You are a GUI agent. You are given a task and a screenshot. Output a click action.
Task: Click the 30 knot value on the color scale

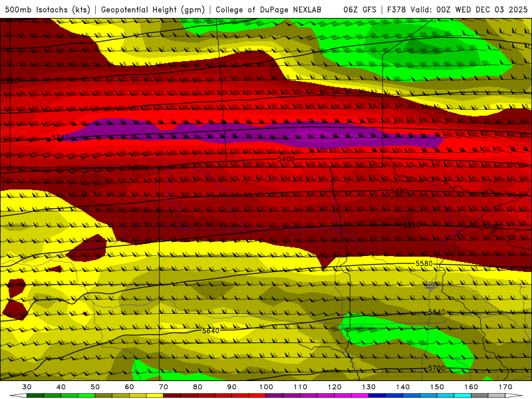pos(27,387)
